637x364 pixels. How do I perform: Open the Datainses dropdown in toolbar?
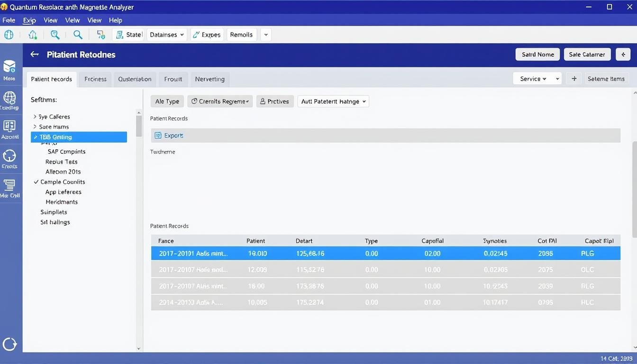166,35
